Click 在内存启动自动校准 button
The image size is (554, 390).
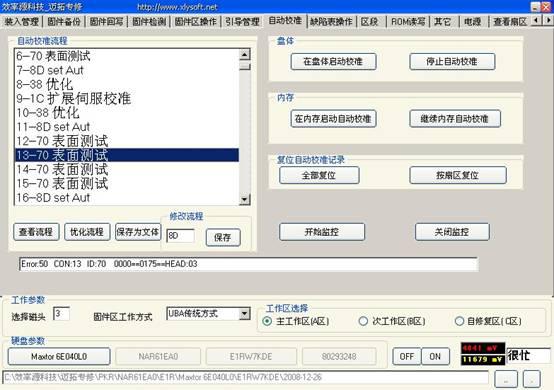333,119
